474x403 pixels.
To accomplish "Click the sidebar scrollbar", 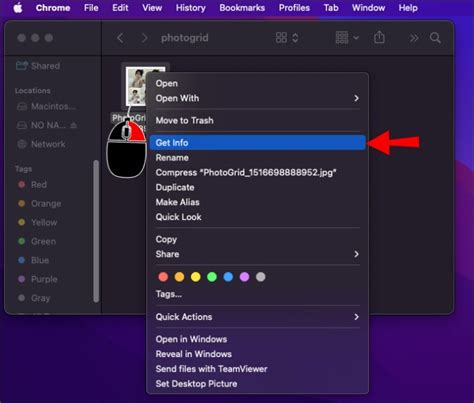I will click(96, 231).
